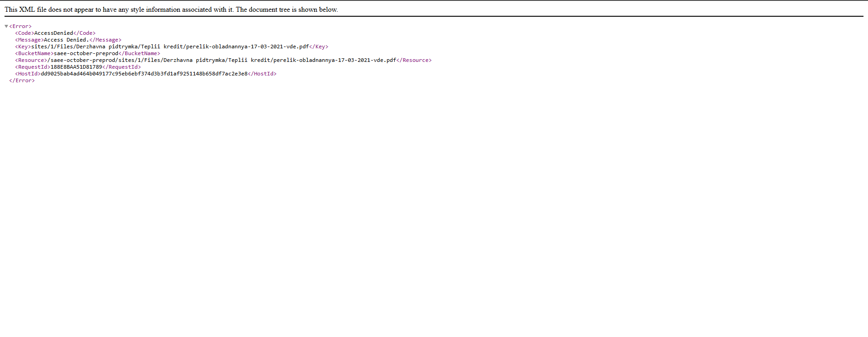Click the closing /Error tag
Image resolution: width=868 pixels, height=337 pixels.
[22, 81]
